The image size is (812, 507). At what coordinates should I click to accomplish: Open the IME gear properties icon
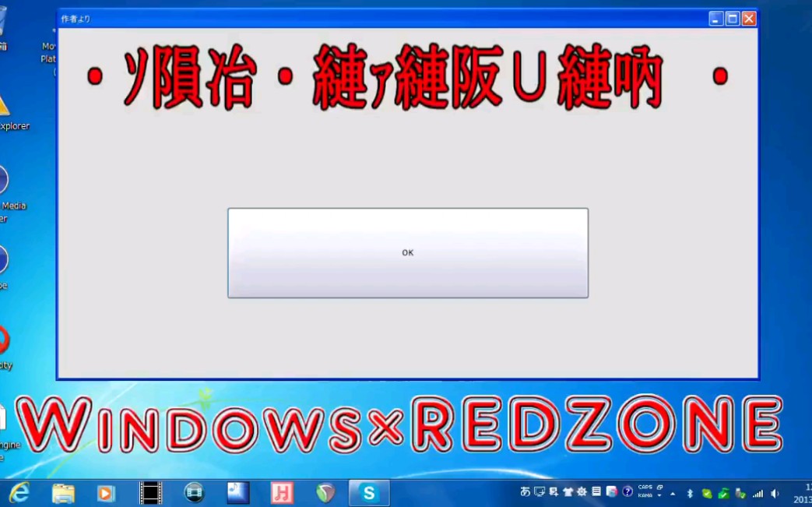pyautogui.click(x=582, y=492)
